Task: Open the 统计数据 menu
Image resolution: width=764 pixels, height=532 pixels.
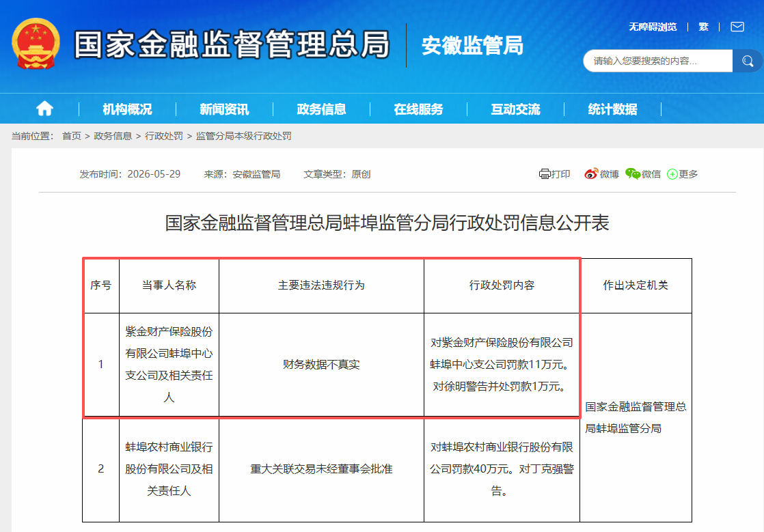Action: (612, 109)
